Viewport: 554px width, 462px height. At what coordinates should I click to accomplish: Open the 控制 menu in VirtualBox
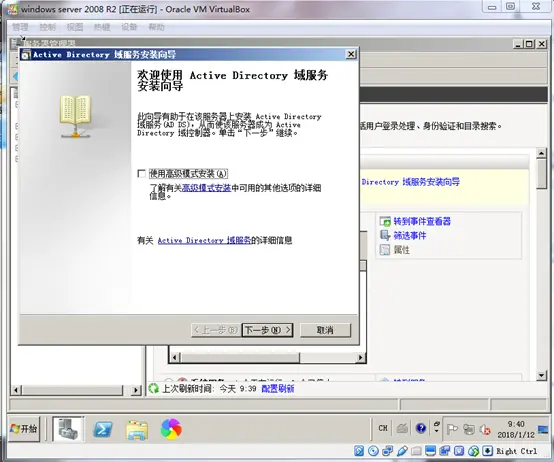tap(48, 27)
